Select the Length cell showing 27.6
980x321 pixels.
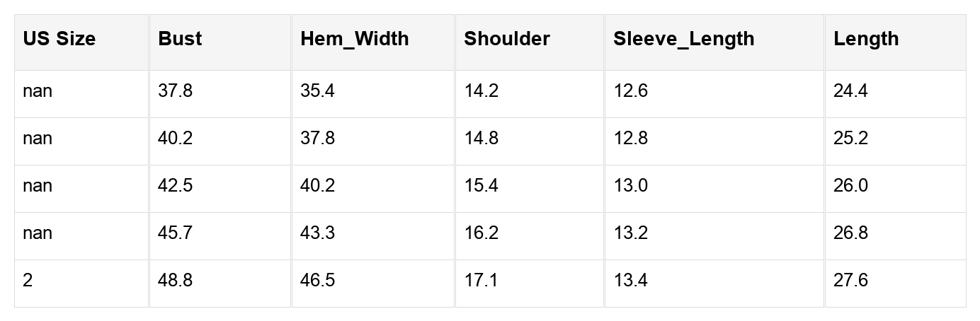point(850,281)
